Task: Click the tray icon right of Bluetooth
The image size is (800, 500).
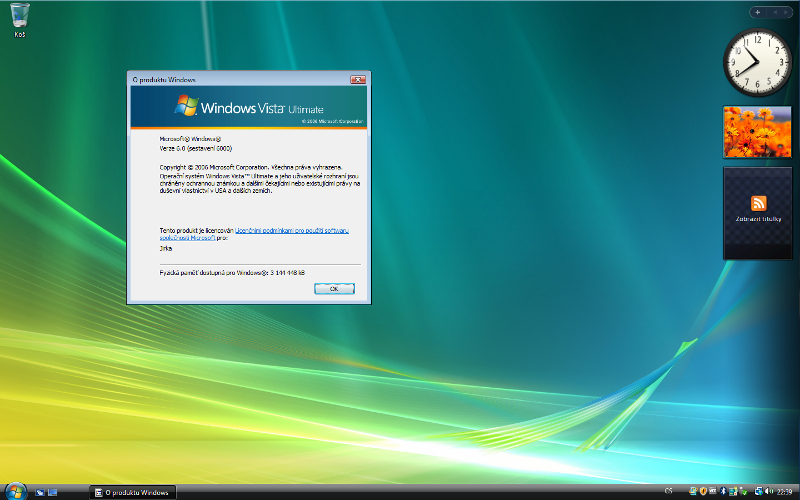Action: [x=733, y=491]
